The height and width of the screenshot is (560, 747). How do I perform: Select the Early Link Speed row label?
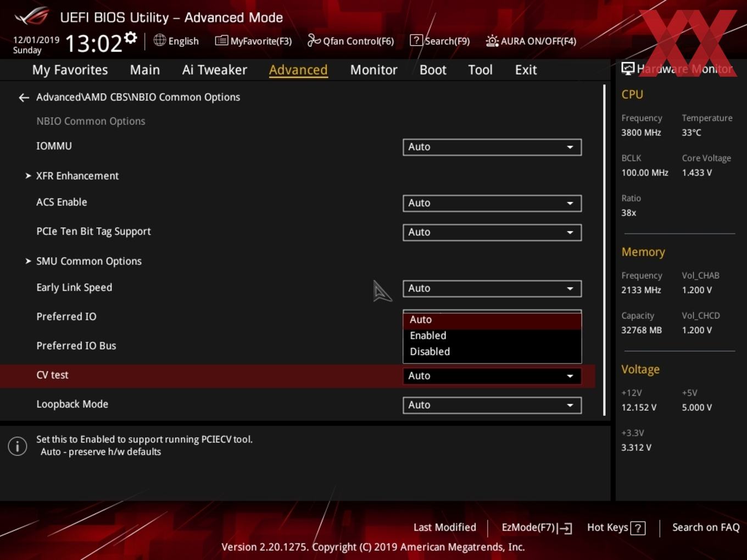74,287
